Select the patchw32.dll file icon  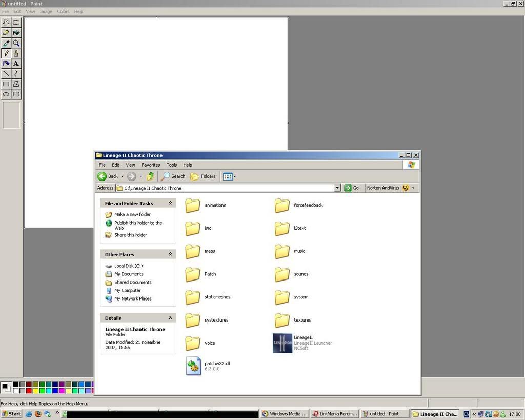(193, 366)
